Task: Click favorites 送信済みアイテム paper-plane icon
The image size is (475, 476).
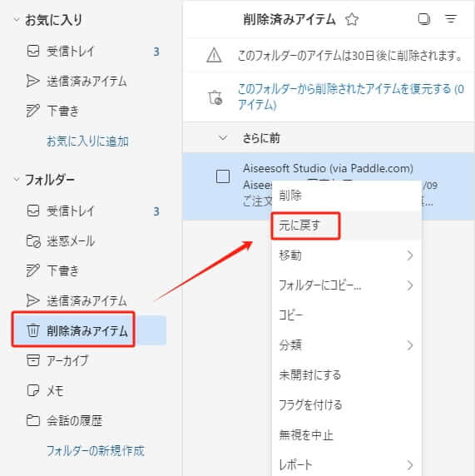Action: pos(32,81)
